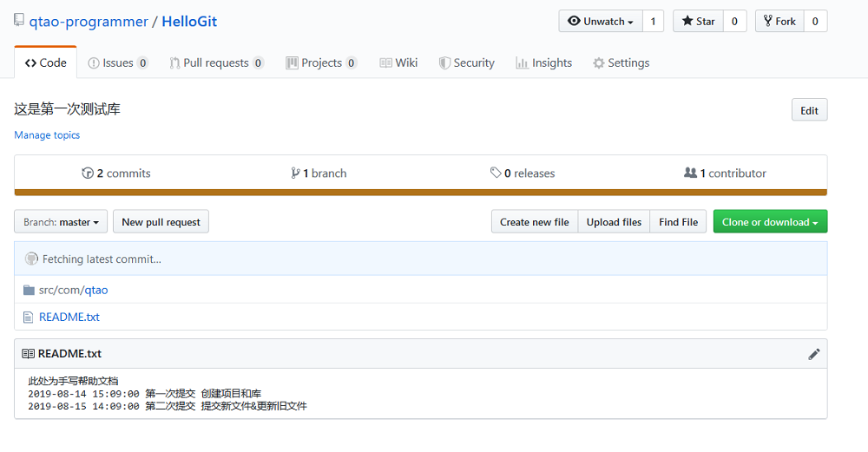This screenshot has width=868, height=452.
Task: Open the Unwatch dropdown
Action: (601, 21)
